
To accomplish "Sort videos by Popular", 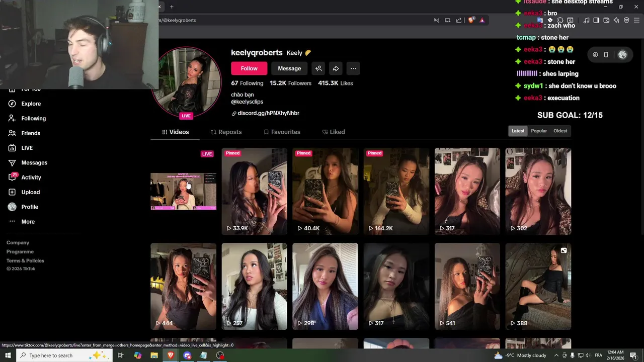I will point(539,131).
